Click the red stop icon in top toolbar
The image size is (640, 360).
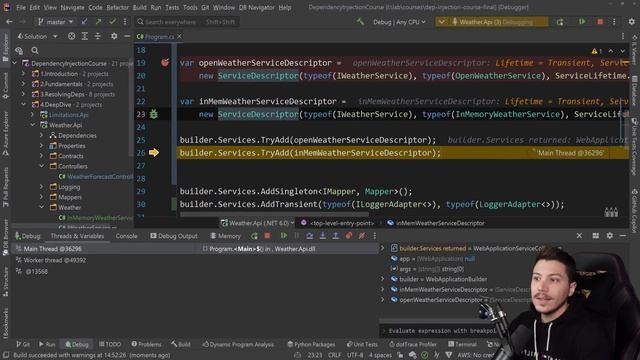pyautogui.click(x=600, y=22)
